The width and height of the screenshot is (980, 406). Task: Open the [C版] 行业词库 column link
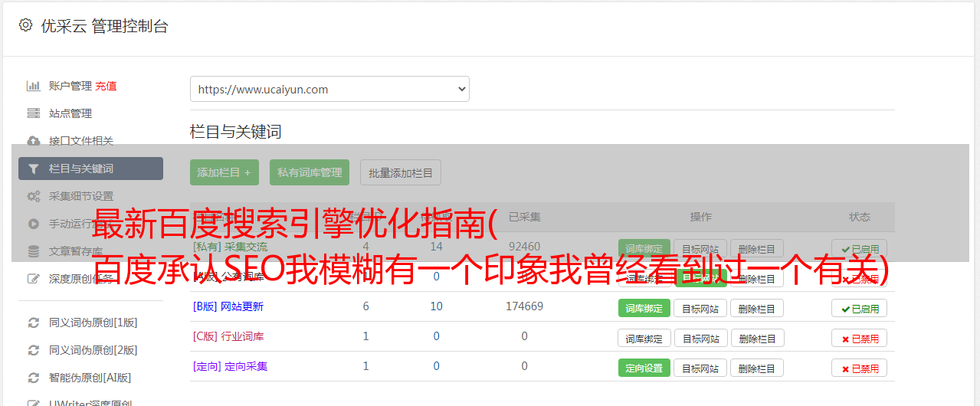[x=228, y=336]
